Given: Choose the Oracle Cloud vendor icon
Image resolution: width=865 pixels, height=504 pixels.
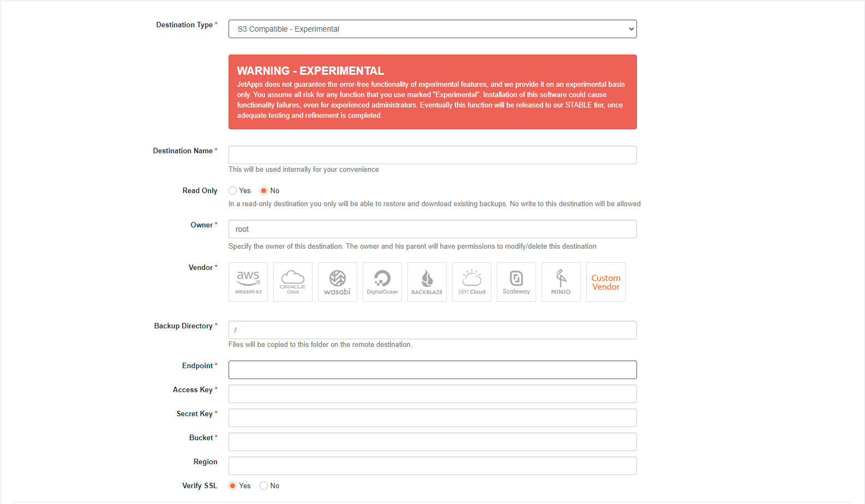Looking at the screenshot, I should [293, 282].
